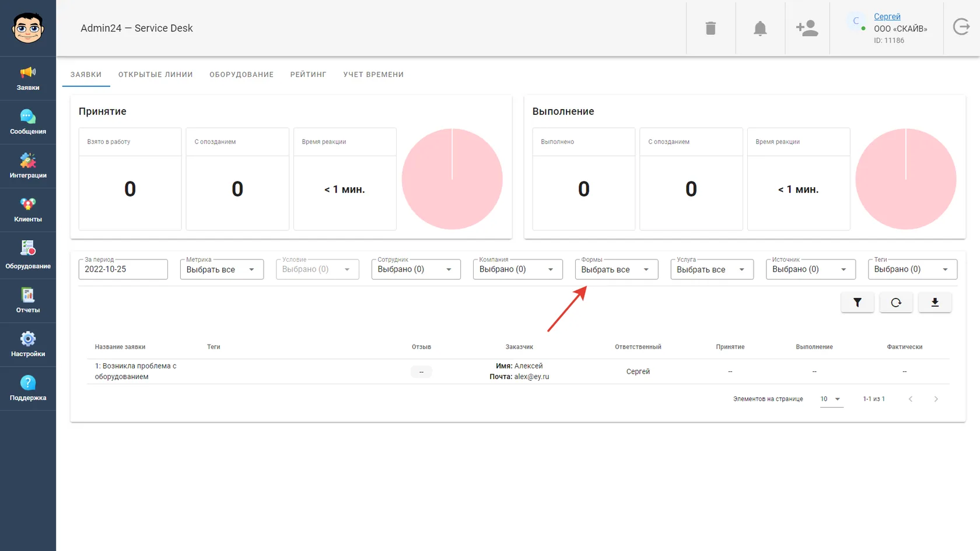Open the trash bin icon in header
The height and width of the screenshot is (551, 980).
[x=710, y=28]
